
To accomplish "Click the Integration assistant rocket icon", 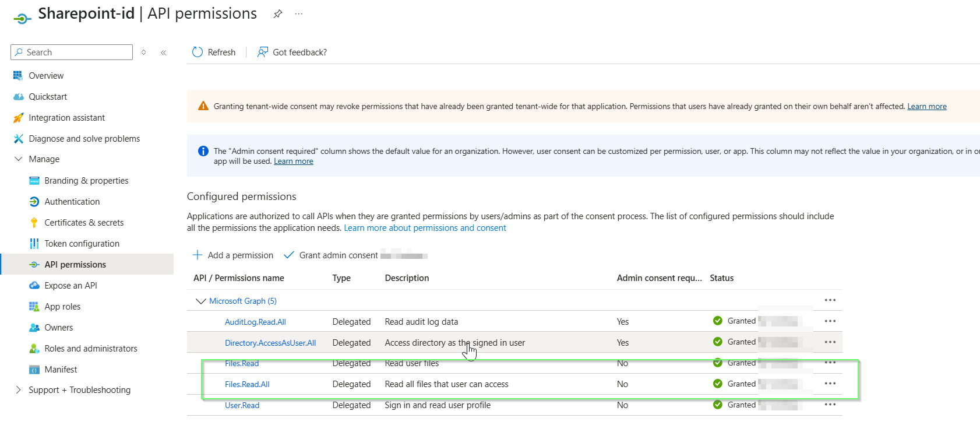I will [x=18, y=118].
